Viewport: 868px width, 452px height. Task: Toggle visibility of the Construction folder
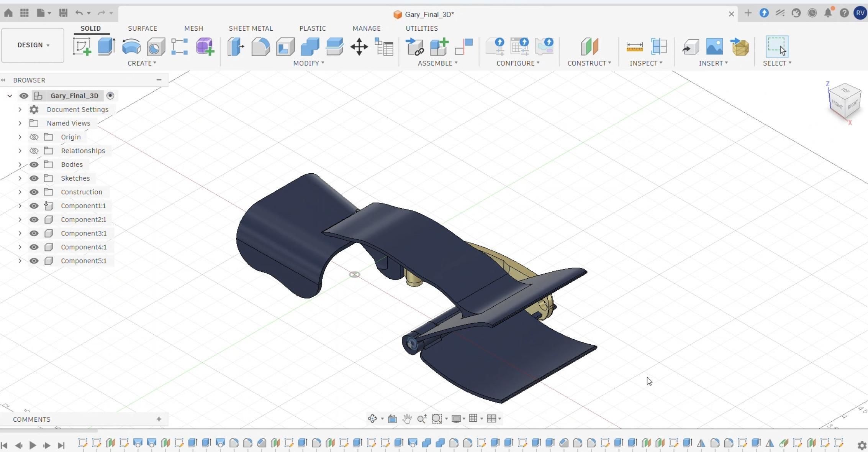(x=34, y=192)
